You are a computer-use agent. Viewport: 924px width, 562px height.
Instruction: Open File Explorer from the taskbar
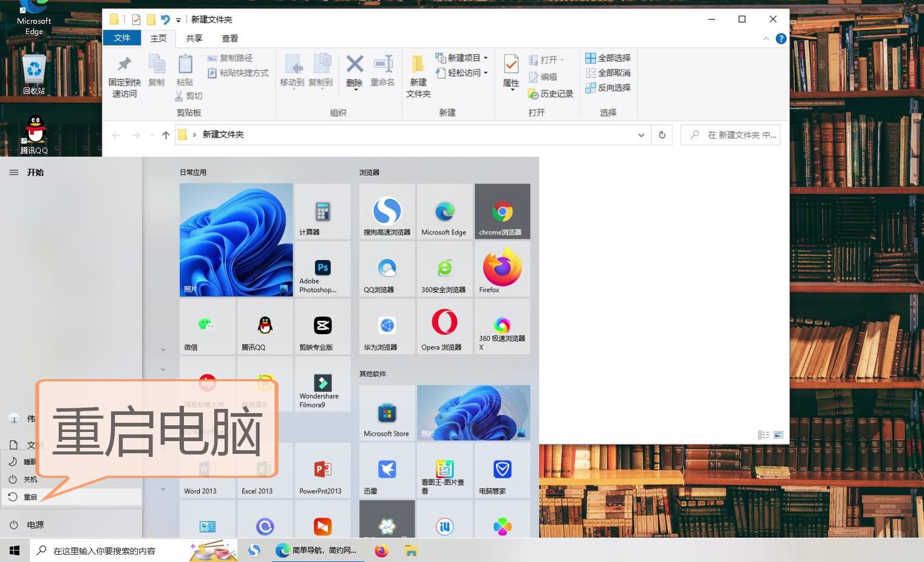[x=411, y=550]
